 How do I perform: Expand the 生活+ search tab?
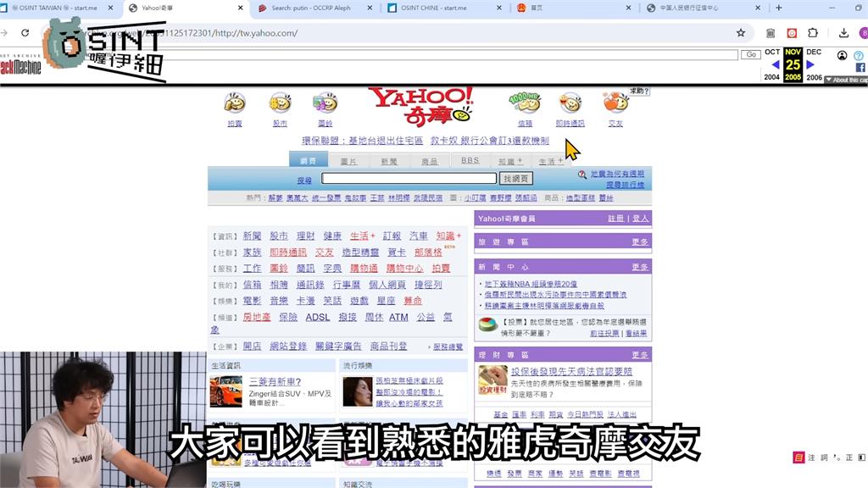(551, 161)
